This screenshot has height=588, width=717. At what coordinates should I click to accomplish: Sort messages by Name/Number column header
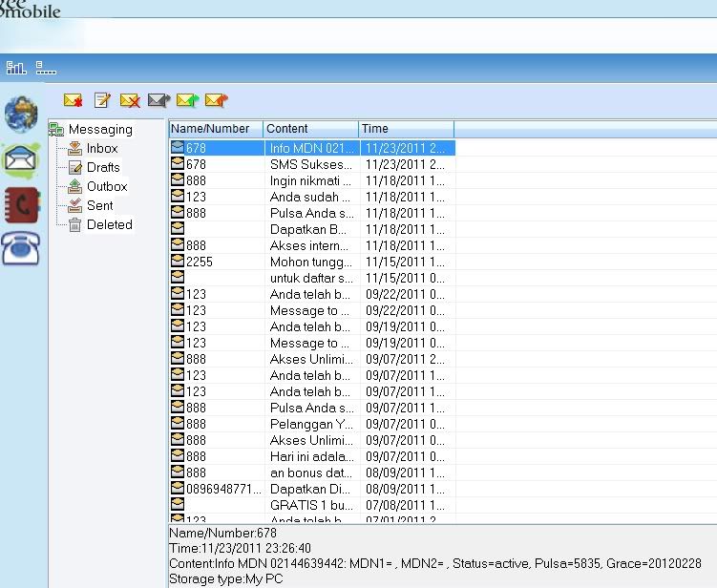point(215,129)
